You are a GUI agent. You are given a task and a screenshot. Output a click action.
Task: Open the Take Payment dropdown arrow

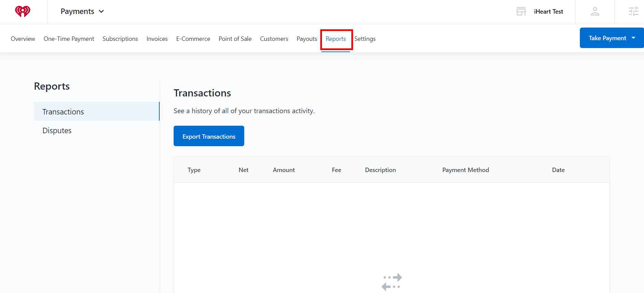(633, 38)
